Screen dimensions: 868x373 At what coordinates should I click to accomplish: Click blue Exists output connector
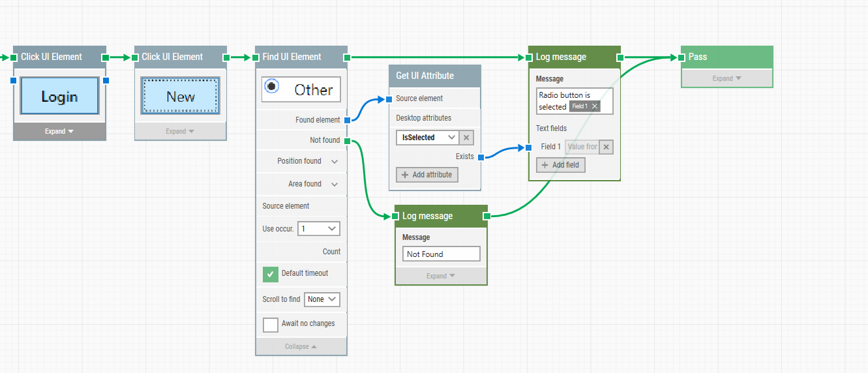(x=481, y=157)
